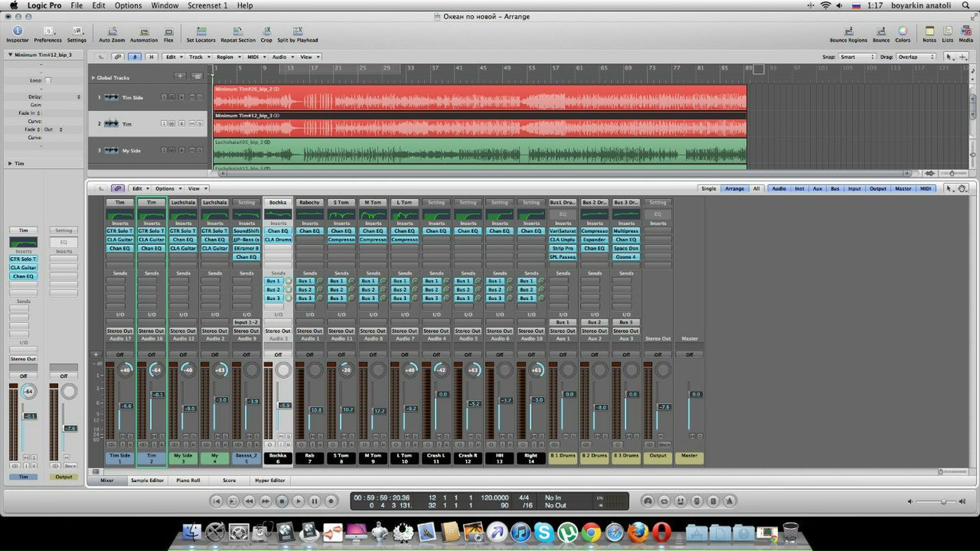Click the Flex toolbar icon
Image resolution: width=980 pixels, height=551 pixels.
click(x=168, y=31)
